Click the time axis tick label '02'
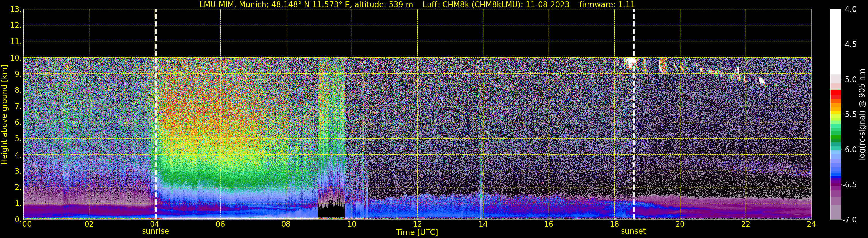Image resolution: width=868 pixels, height=238 pixels. point(89,224)
